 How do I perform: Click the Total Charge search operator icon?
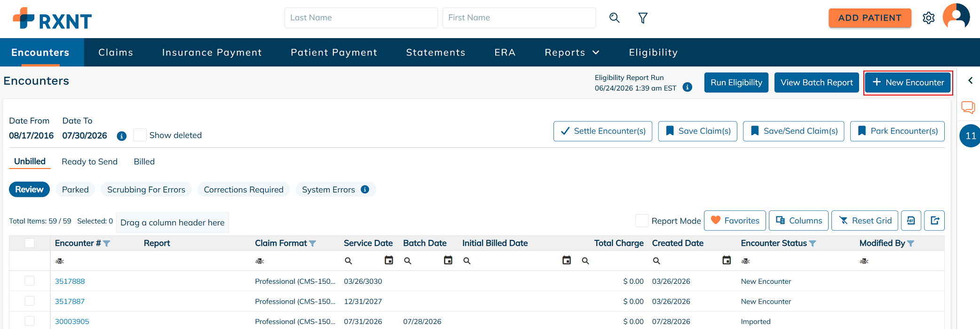pyautogui.click(x=585, y=261)
